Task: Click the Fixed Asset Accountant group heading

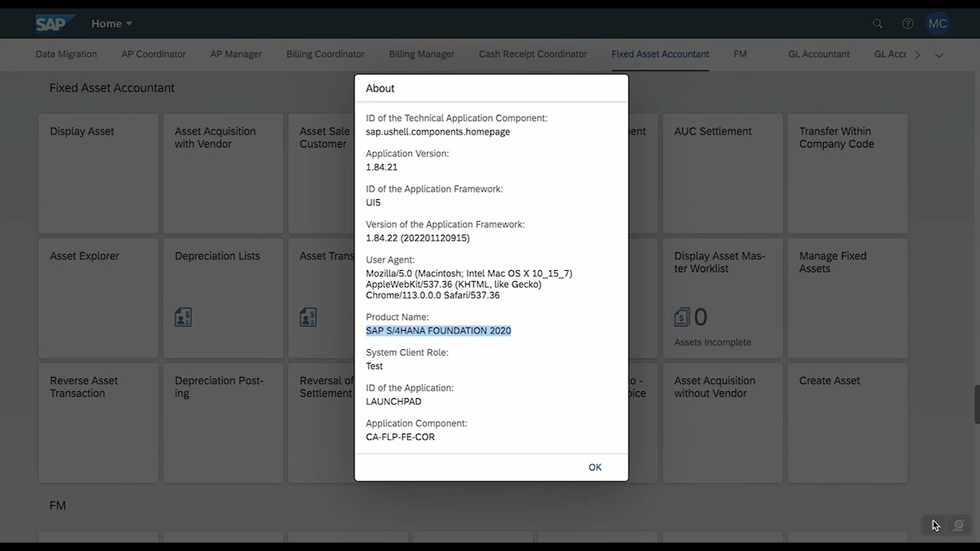Action: pyautogui.click(x=112, y=88)
